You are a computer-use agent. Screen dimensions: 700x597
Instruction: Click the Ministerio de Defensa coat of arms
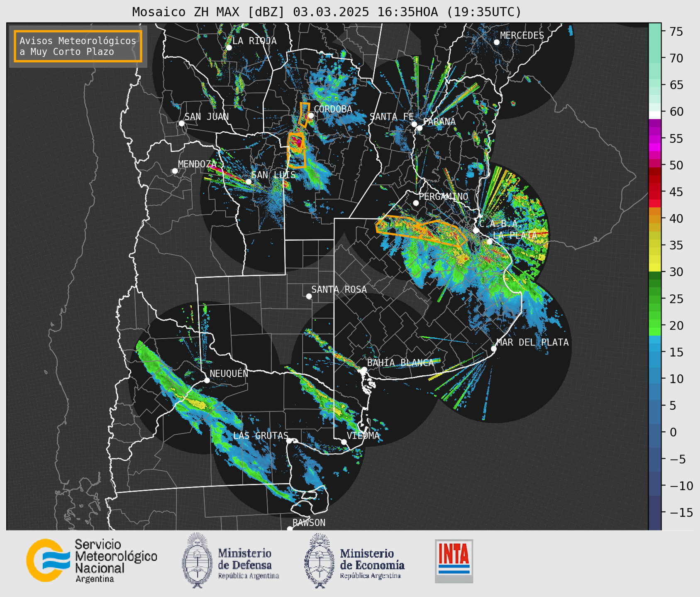[x=198, y=560]
